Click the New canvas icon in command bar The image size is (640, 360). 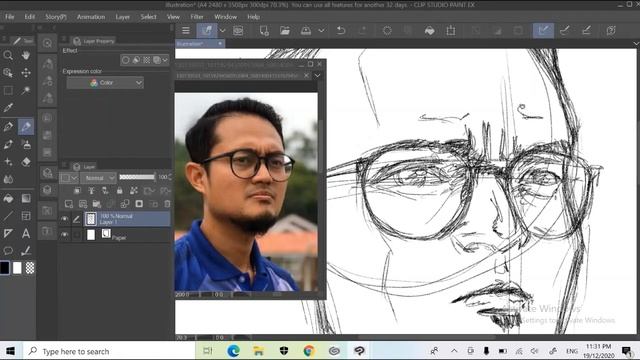(x=264, y=31)
